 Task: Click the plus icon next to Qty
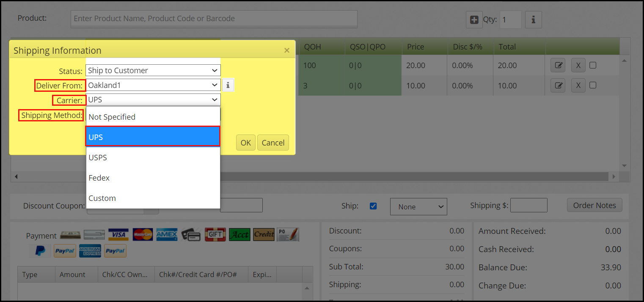click(x=474, y=19)
